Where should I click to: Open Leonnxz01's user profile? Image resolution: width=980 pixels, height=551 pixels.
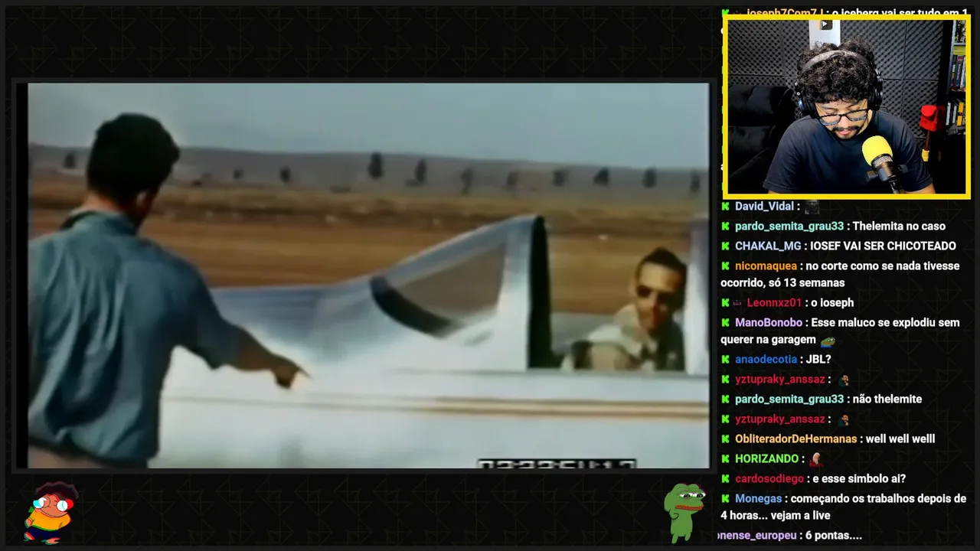(x=774, y=302)
